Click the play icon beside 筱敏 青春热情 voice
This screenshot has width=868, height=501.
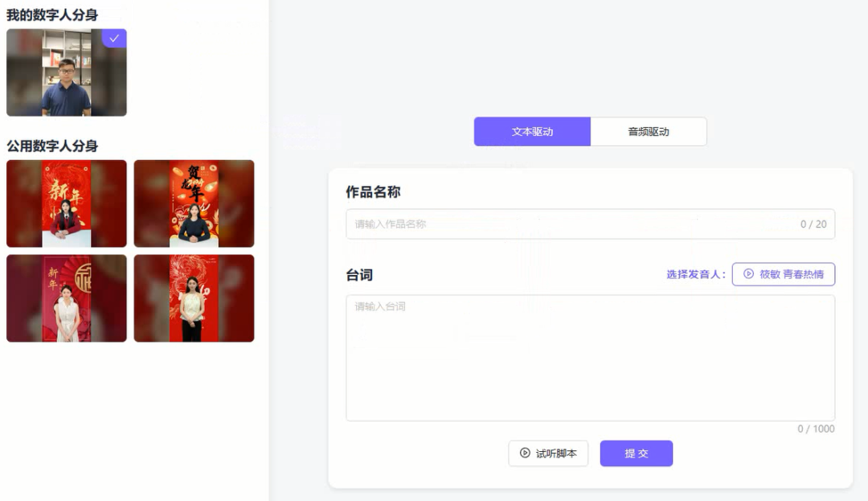tap(748, 273)
